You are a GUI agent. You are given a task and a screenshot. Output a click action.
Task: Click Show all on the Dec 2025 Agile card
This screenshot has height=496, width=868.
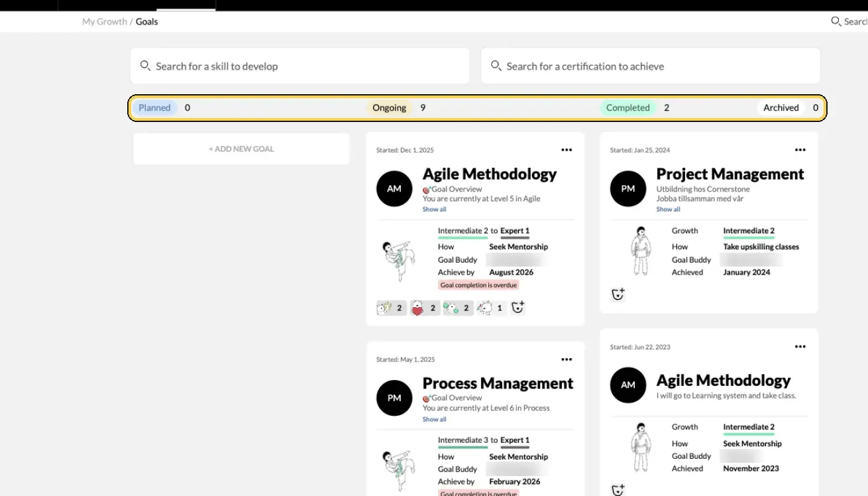(x=435, y=210)
